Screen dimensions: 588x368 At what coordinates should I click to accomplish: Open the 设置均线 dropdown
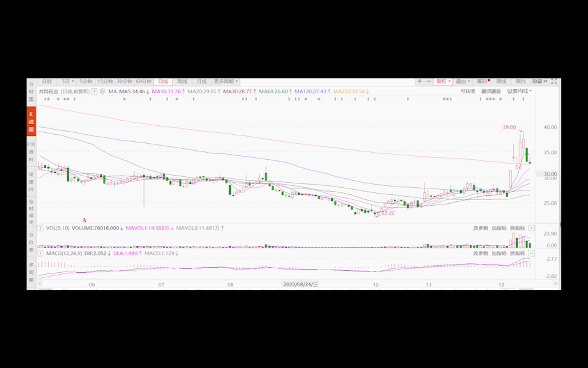click(519, 91)
